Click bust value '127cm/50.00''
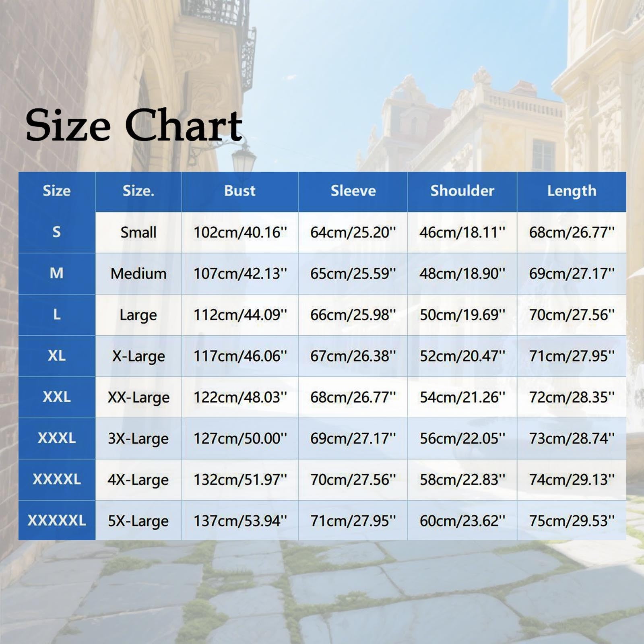644x644 pixels. coord(240,438)
